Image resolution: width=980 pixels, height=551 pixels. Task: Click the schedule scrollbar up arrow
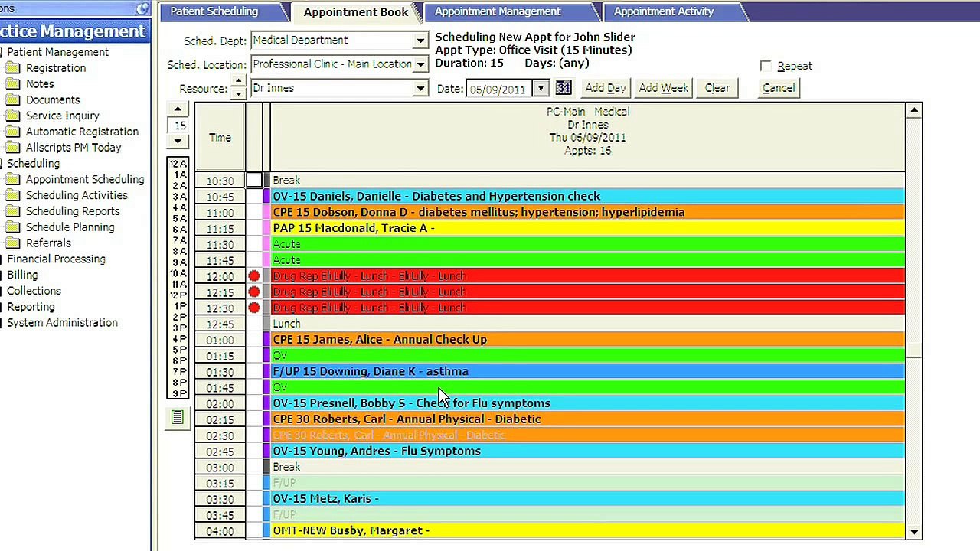coord(914,111)
